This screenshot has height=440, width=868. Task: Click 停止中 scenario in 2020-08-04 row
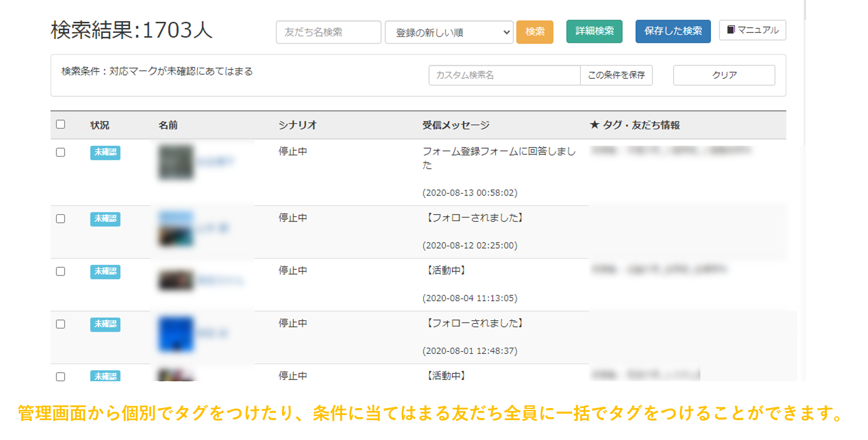tap(293, 270)
